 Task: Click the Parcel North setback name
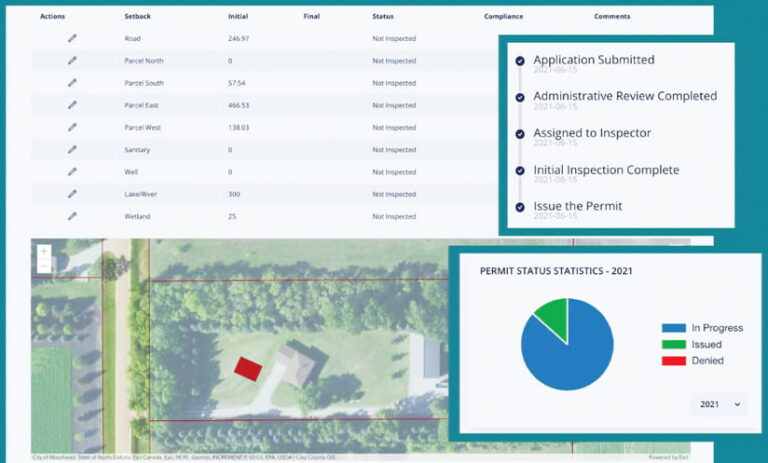coord(144,61)
